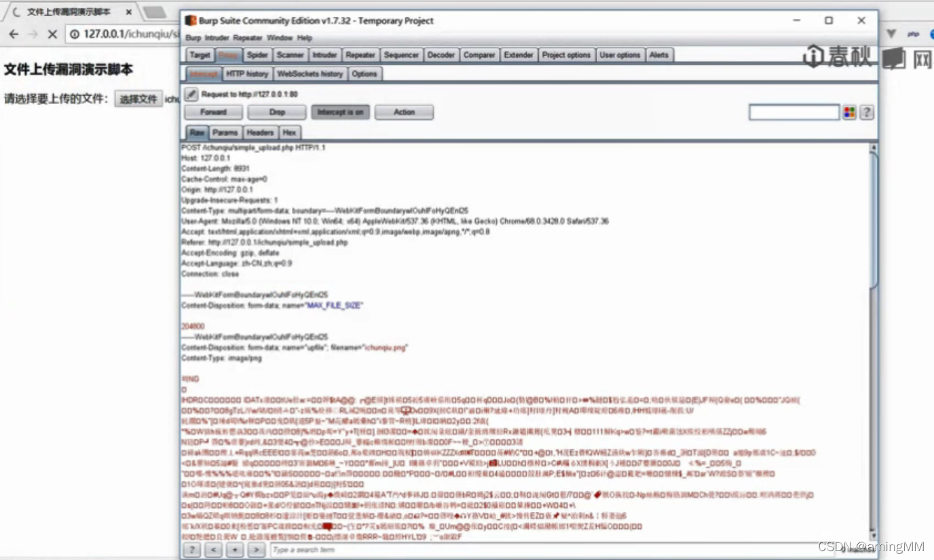Open the Repeater menu in menu bar
Viewport: 934px width, 560px height.
(248, 38)
